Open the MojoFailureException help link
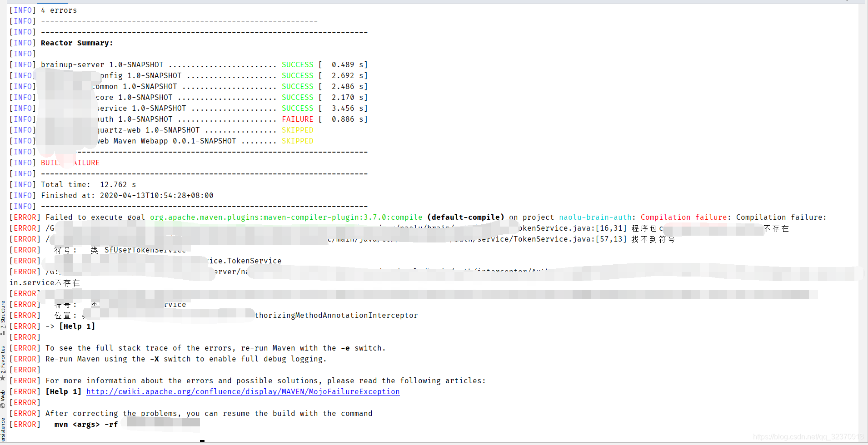868x445 pixels. [x=243, y=391]
